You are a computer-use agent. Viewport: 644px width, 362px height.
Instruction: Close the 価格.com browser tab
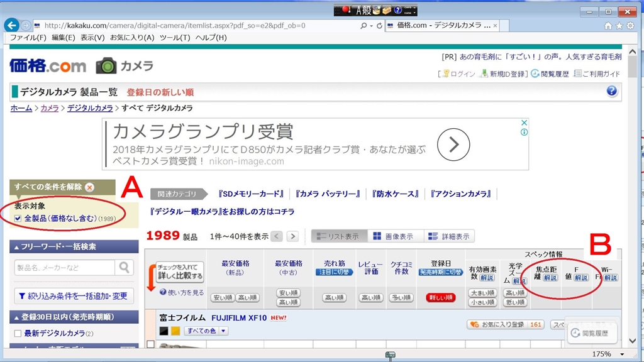pyautogui.click(x=496, y=25)
